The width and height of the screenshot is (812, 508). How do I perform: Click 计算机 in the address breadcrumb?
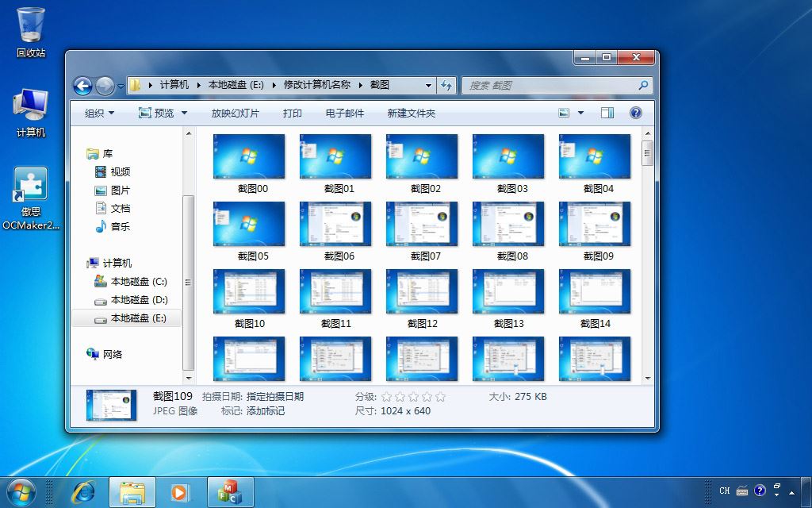coord(174,85)
